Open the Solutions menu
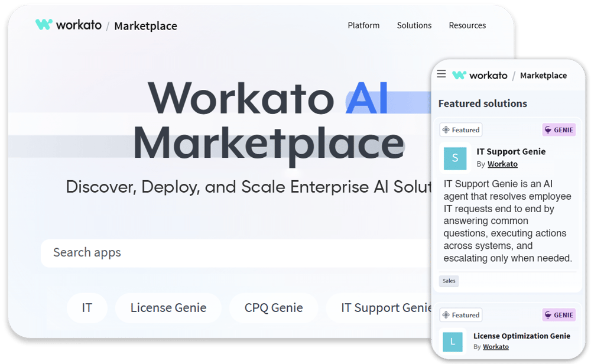 [414, 25]
